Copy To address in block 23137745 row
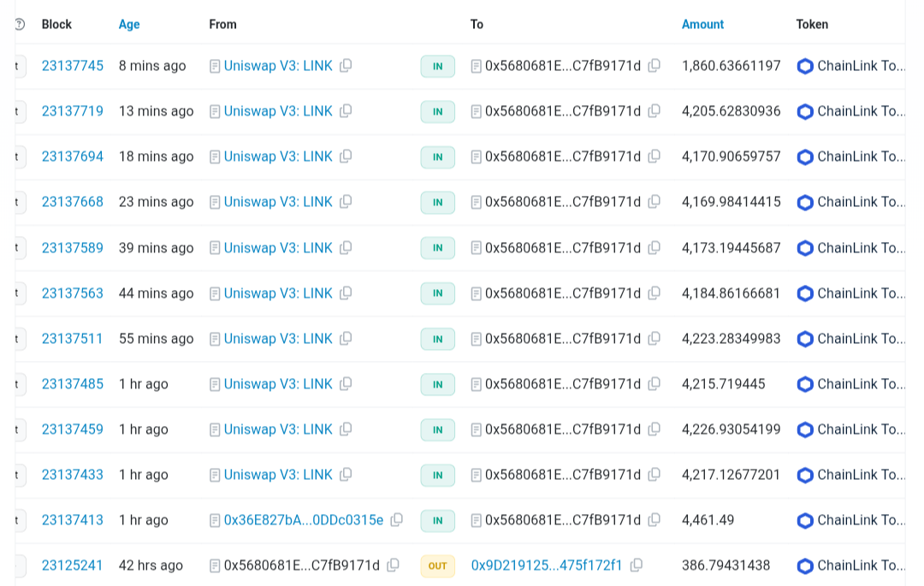 pyautogui.click(x=654, y=65)
